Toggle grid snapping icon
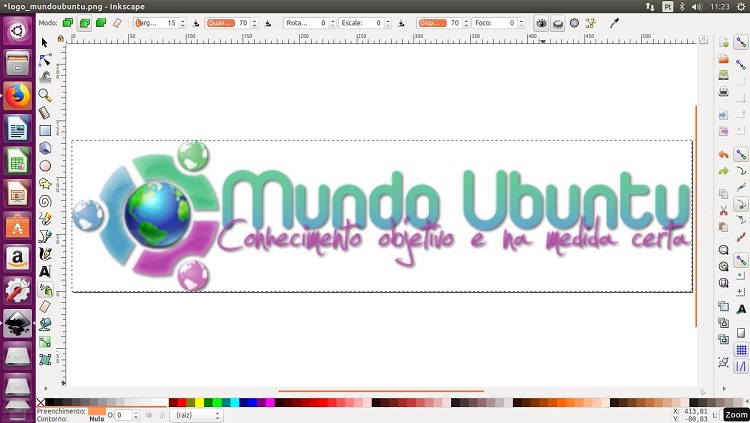Image resolution: width=750 pixels, height=423 pixels. coord(741,350)
